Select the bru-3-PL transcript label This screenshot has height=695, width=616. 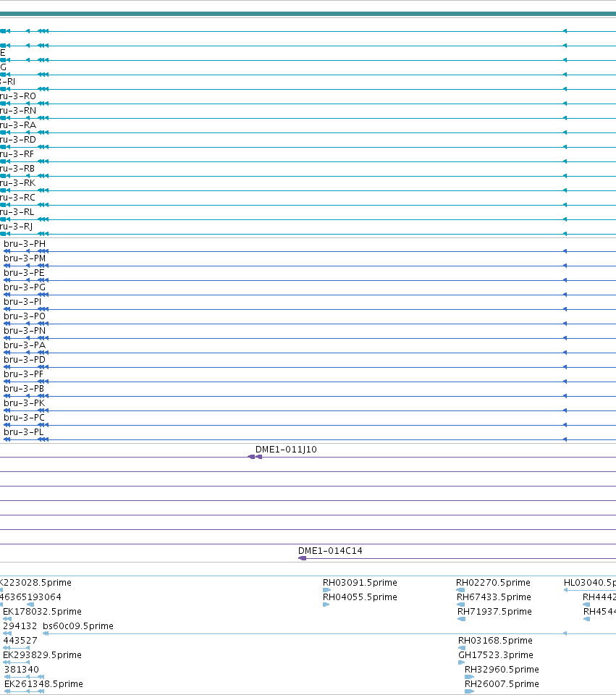(23, 432)
